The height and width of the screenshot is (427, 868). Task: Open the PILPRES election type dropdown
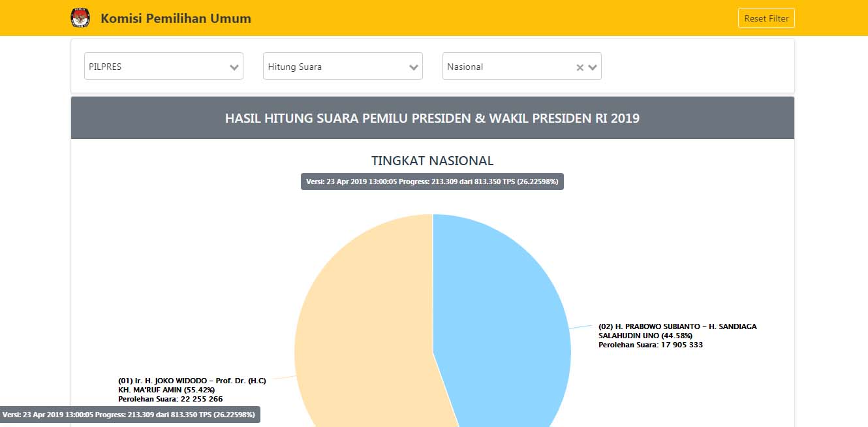pyautogui.click(x=155, y=67)
